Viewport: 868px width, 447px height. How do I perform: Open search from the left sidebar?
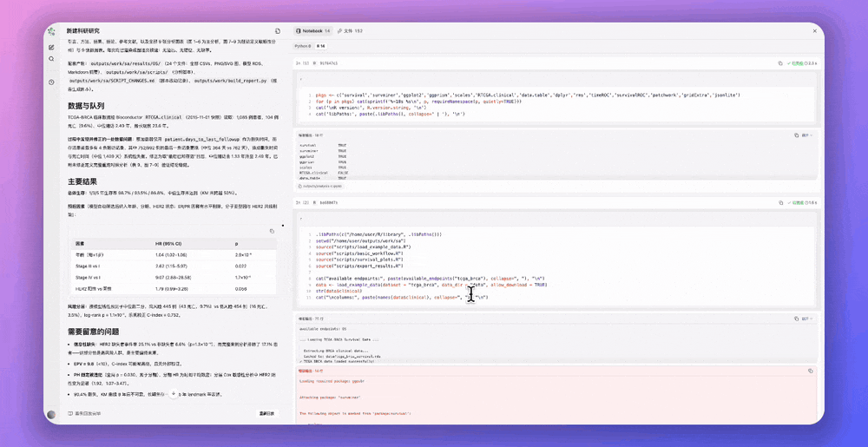pyautogui.click(x=51, y=59)
